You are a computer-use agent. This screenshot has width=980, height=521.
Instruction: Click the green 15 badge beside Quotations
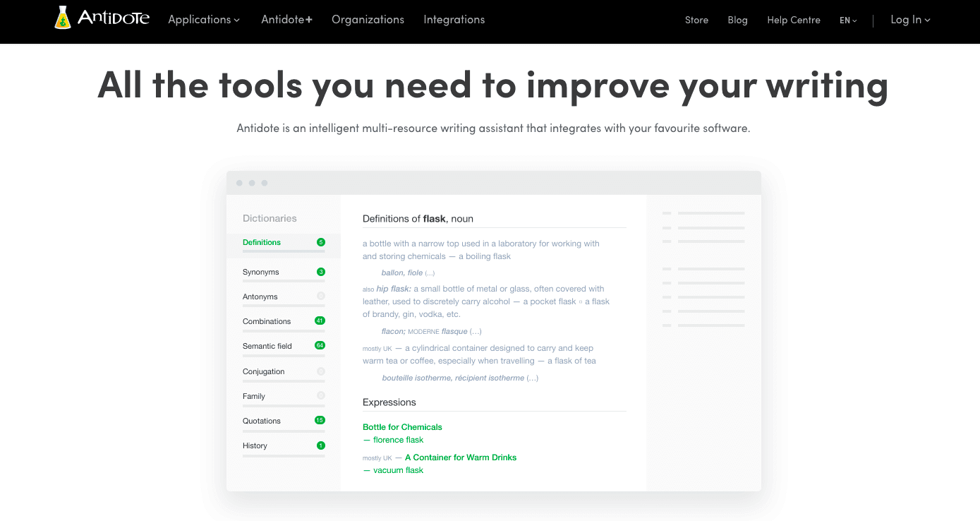[x=320, y=420]
